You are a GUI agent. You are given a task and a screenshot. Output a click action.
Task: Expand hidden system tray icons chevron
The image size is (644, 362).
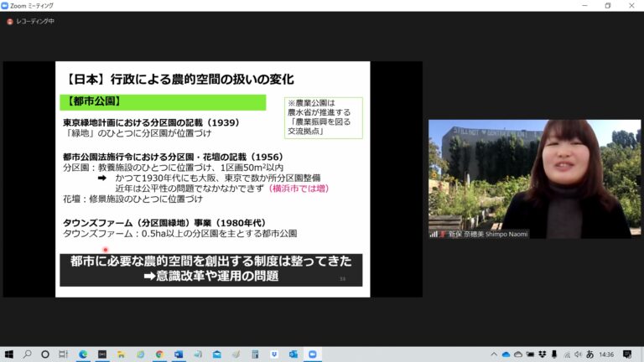(x=494, y=354)
